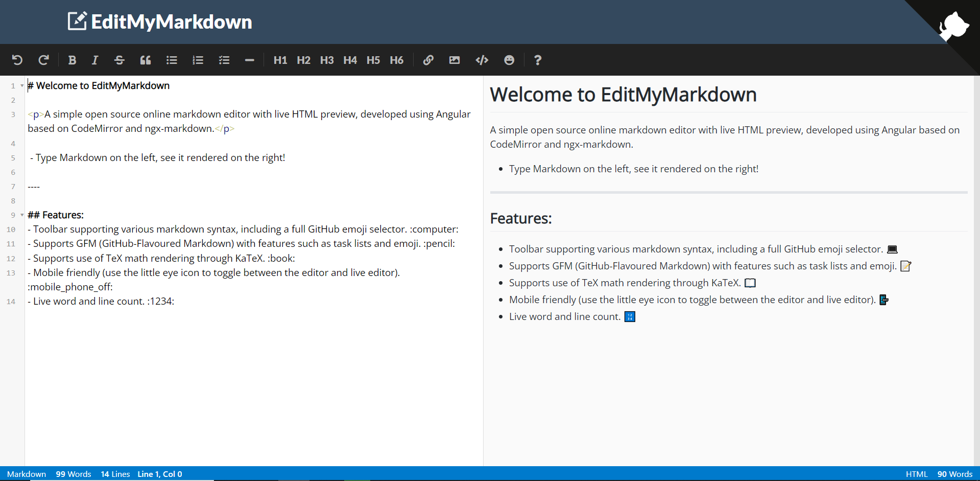Insert an H6 heading
This screenshot has height=481, width=980.
(397, 60)
